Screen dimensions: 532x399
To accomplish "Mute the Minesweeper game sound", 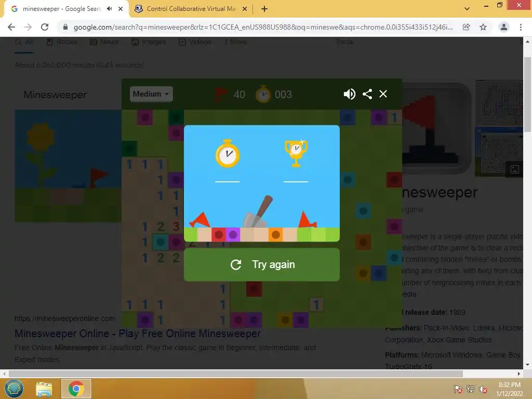I will [x=349, y=94].
